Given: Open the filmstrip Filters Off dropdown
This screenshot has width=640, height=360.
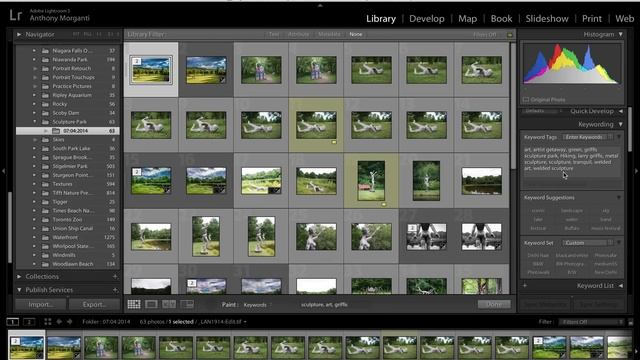Looking at the screenshot, I should [592, 322].
